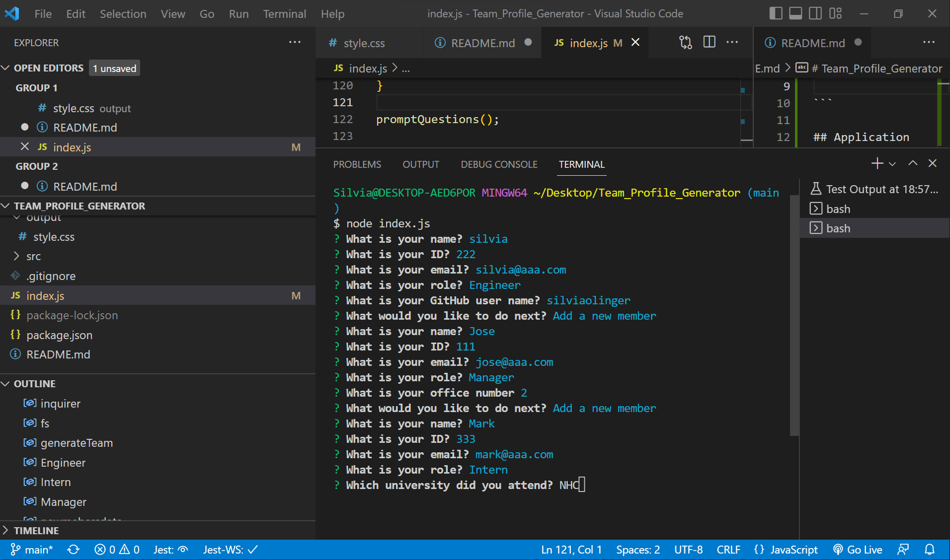The image size is (950, 560).
Task: Open the Run menu
Action: point(238,14)
